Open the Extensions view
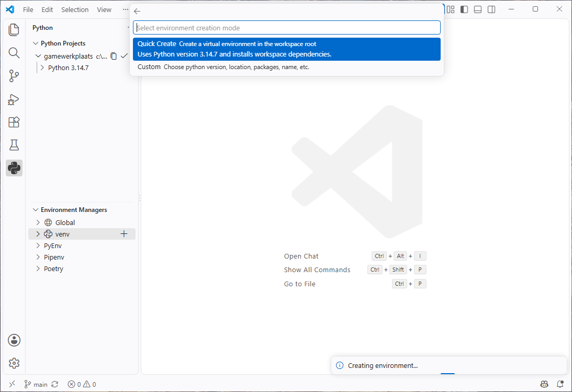Image resolution: width=572 pixels, height=392 pixels. pyautogui.click(x=14, y=122)
